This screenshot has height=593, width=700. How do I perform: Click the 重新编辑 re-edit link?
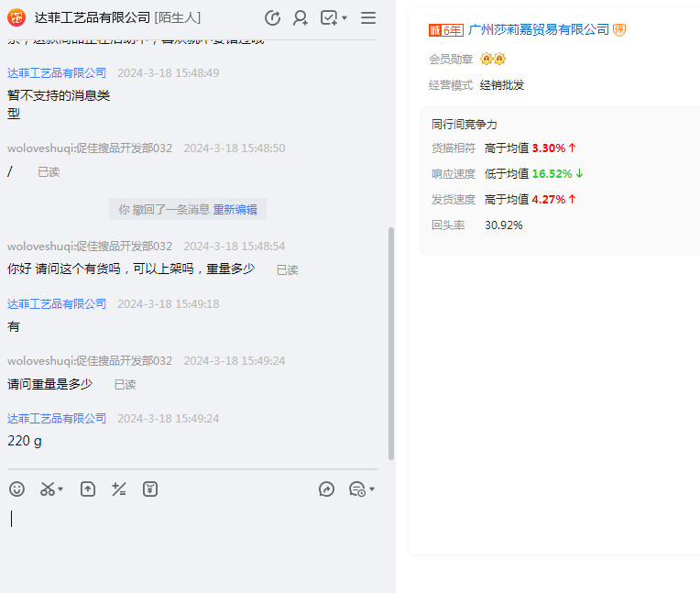(x=235, y=210)
